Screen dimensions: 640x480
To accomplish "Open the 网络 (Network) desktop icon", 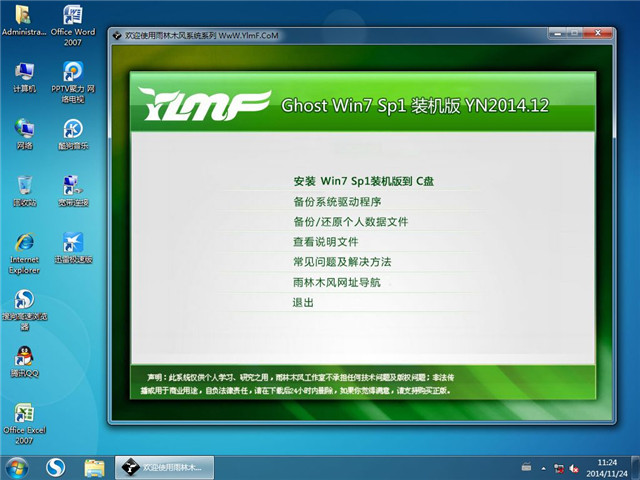I will click(x=24, y=129).
